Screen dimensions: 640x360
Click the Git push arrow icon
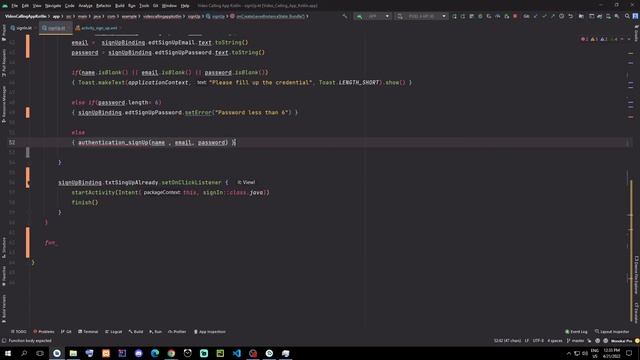[x=553, y=16]
